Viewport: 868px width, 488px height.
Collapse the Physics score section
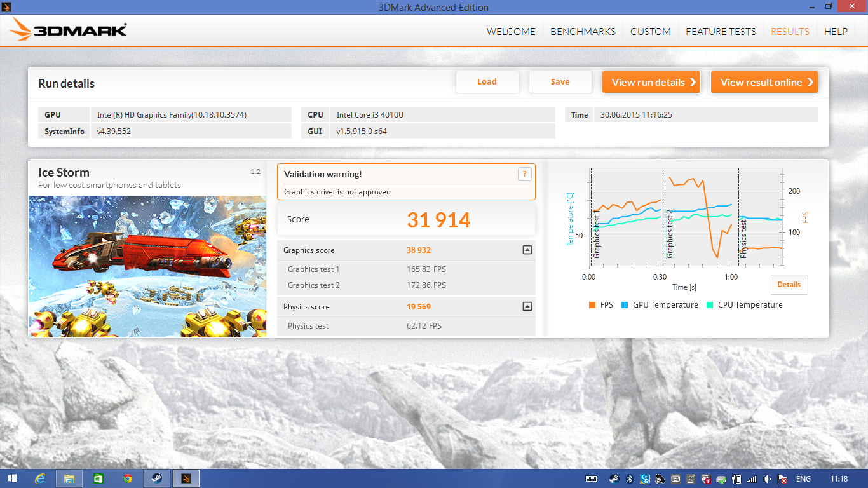point(527,306)
